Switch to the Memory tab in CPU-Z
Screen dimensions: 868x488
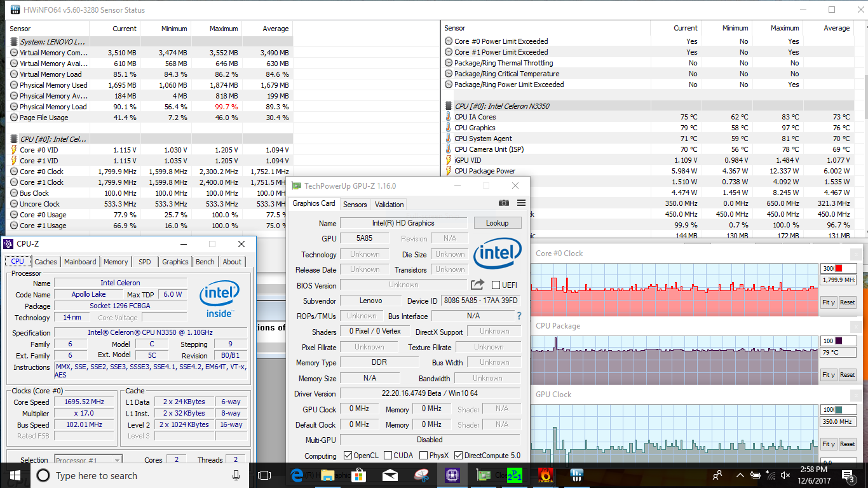point(116,261)
